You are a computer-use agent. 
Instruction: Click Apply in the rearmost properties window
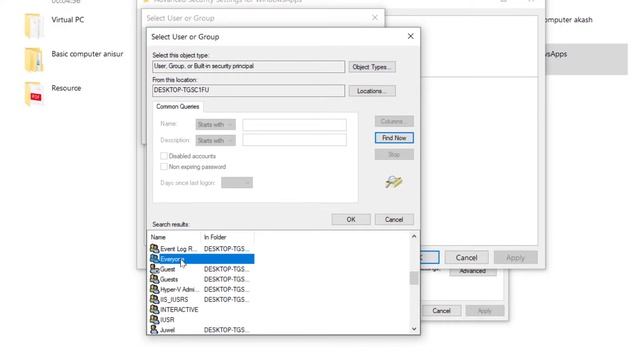tap(484, 311)
